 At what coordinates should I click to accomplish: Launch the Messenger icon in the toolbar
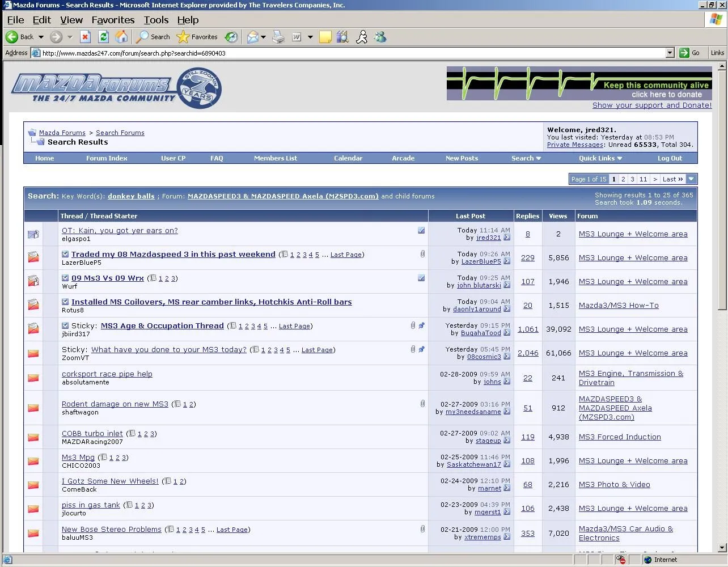pyautogui.click(x=380, y=37)
